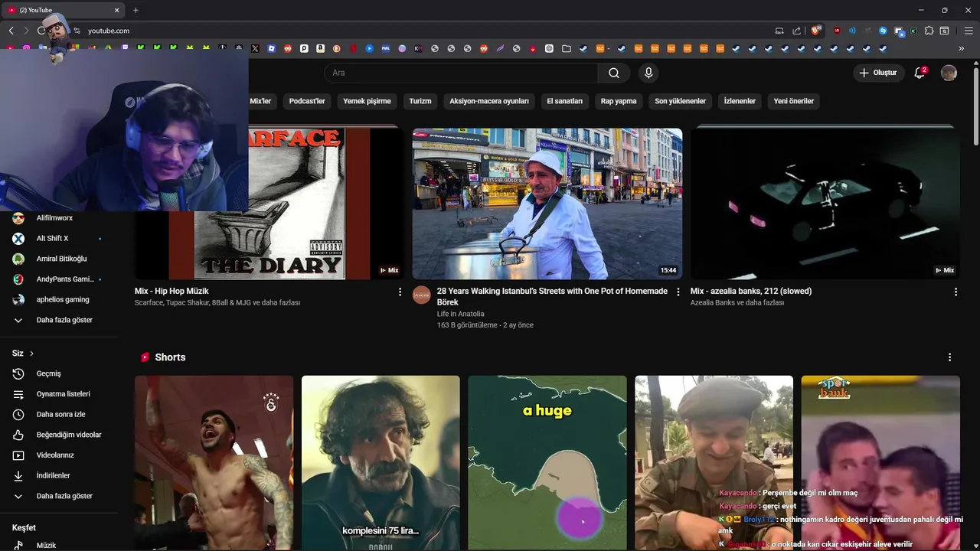Viewport: 980px width, 551px height.
Task: Select the Yeni öneriler chip
Action: (x=794, y=101)
